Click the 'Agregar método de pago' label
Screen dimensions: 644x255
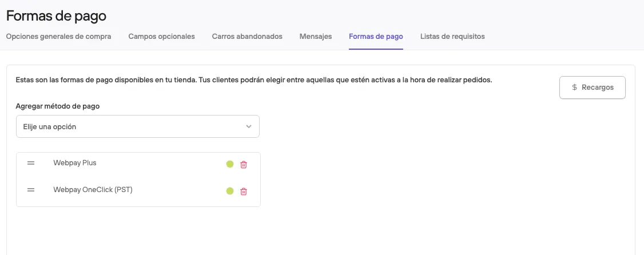point(58,106)
